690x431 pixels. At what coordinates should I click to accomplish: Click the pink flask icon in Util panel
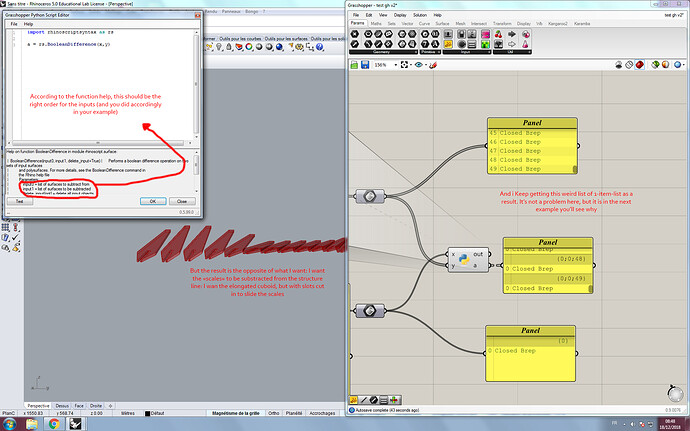click(x=525, y=44)
